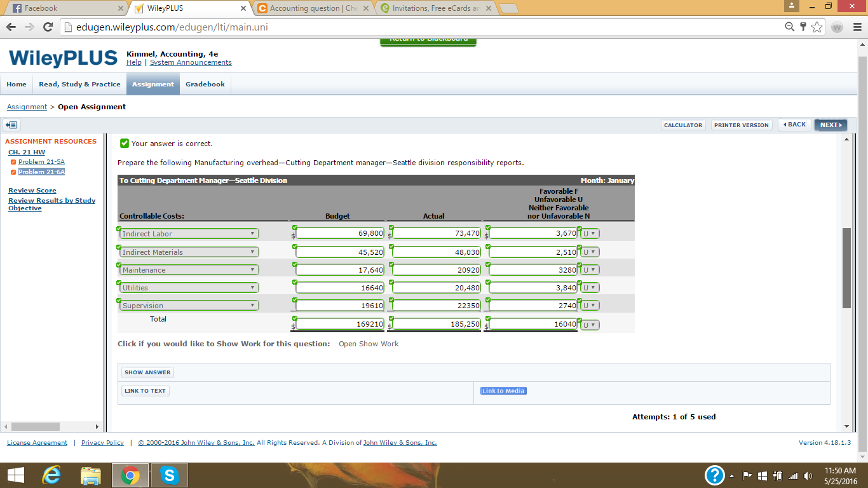
Task: Click Open Show Work link
Action: coord(369,344)
